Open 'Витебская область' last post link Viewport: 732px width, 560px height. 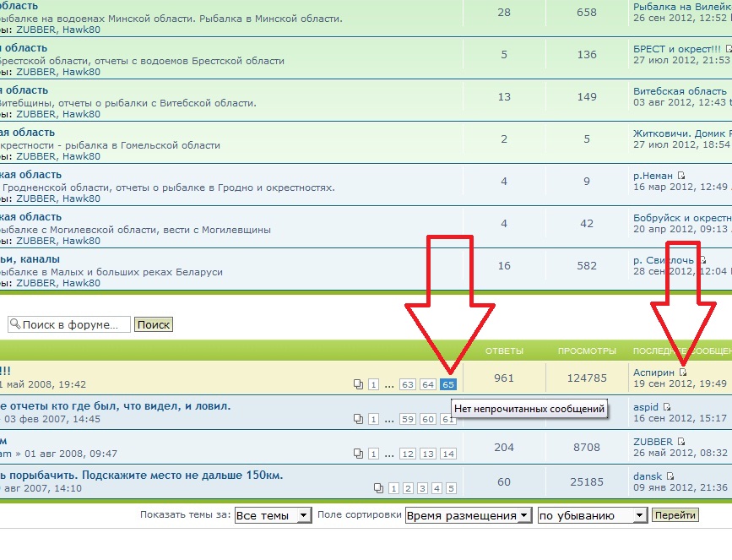(x=679, y=91)
